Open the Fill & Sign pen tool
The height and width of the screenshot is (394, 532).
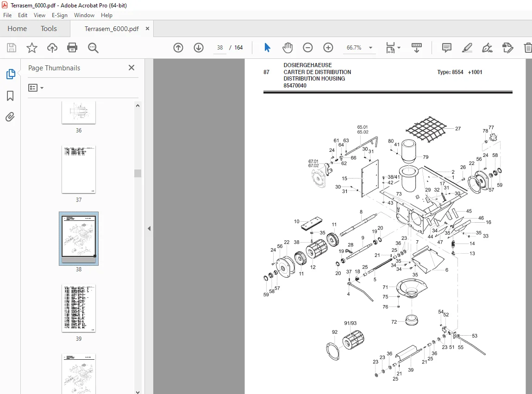pyautogui.click(x=487, y=48)
